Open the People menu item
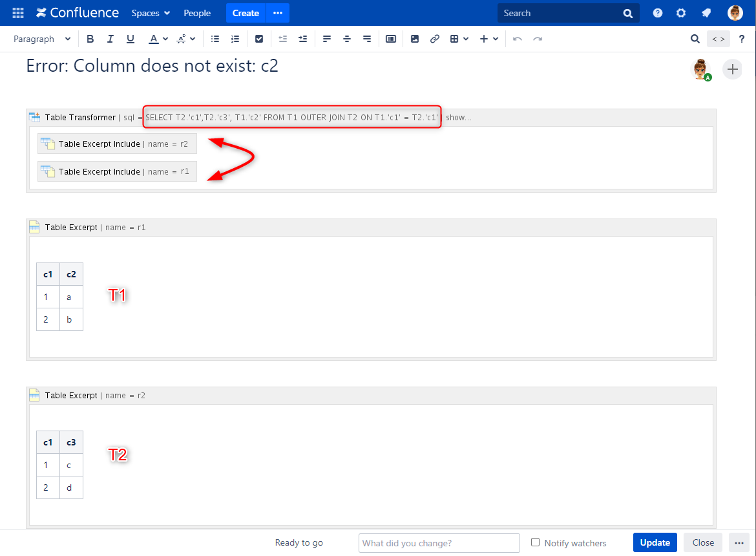The width and height of the screenshot is (756, 556). point(197,13)
